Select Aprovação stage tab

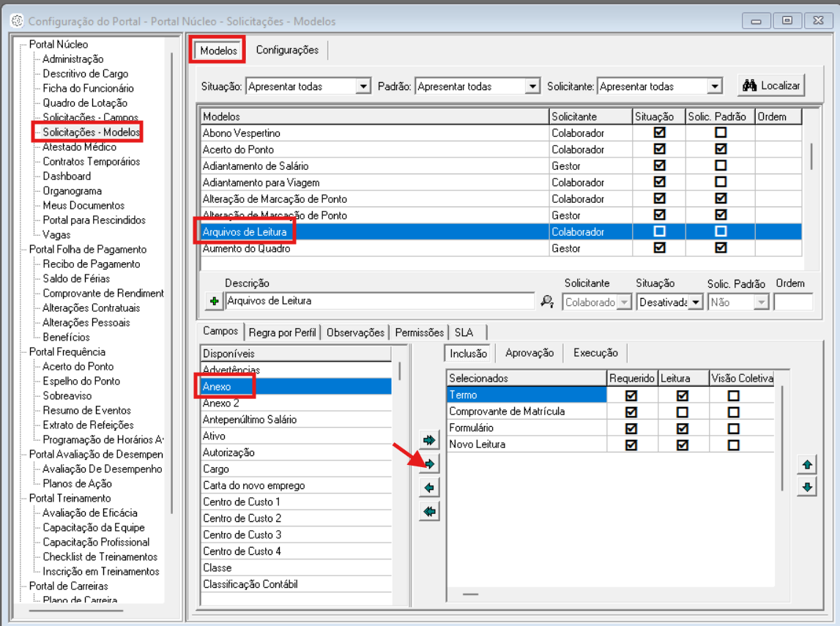tap(529, 353)
